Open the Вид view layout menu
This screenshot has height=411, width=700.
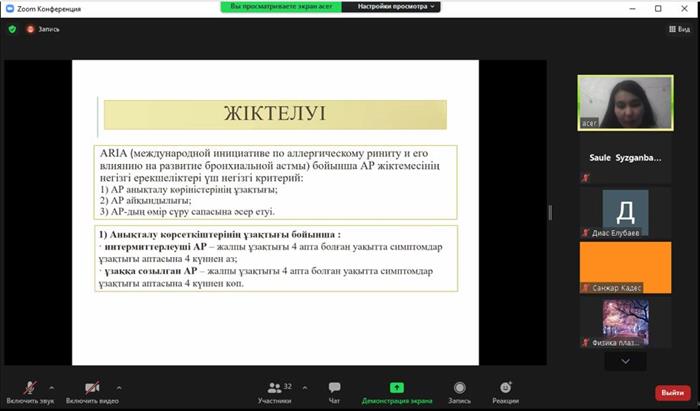[679, 29]
